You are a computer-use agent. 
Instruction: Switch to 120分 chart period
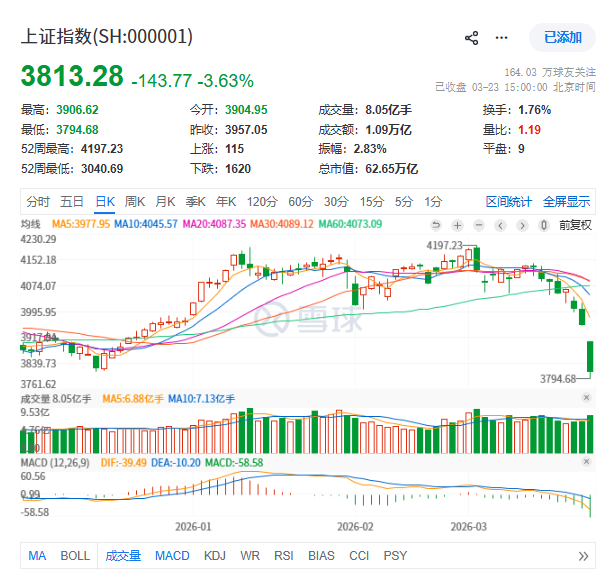(x=262, y=202)
